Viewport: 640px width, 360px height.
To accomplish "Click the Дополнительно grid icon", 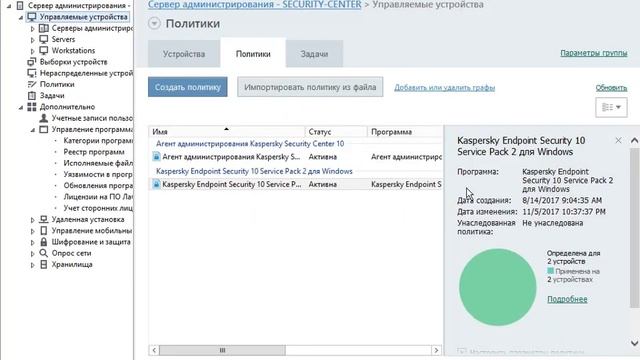I will tap(32, 107).
